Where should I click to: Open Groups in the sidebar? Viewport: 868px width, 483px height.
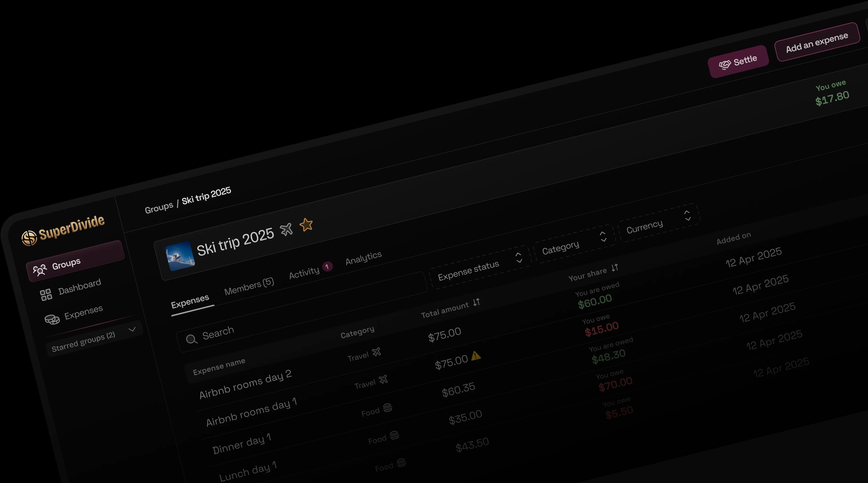coord(75,261)
